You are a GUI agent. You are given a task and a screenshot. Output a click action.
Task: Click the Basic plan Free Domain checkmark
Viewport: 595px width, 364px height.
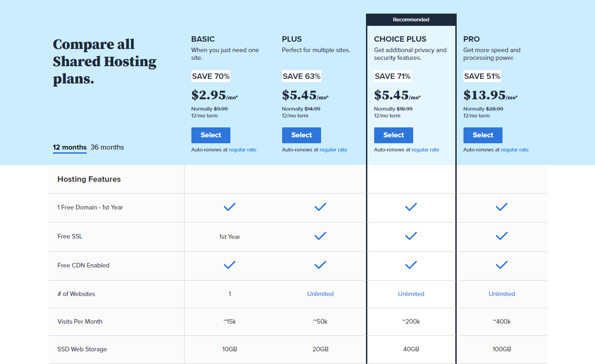[x=229, y=207]
